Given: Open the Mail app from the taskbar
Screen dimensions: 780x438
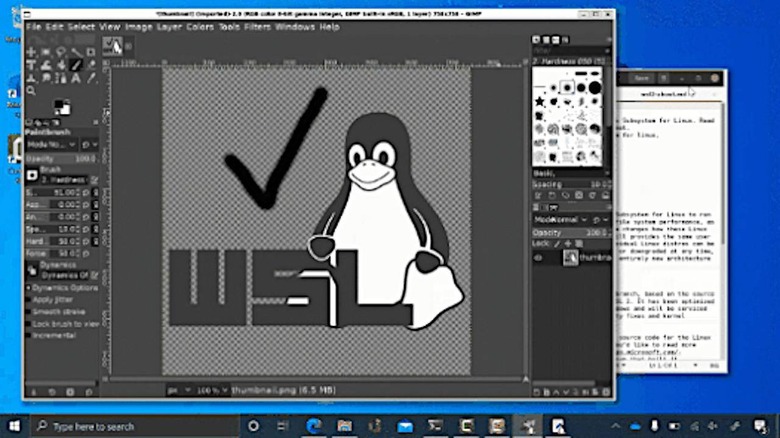Looking at the screenshot, I should (x=405, y=426).
